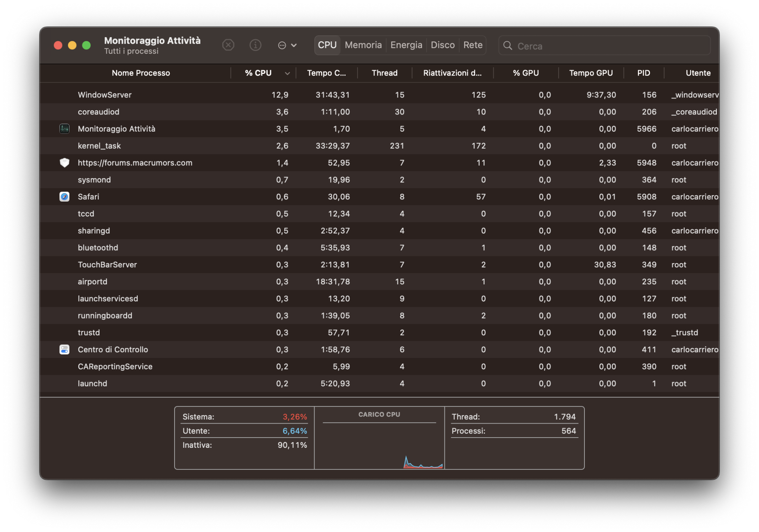The height and width of the screenshot is (532, 759).
Task: Click the shield icon next to macrumors URL
Action: pos(64,165)
